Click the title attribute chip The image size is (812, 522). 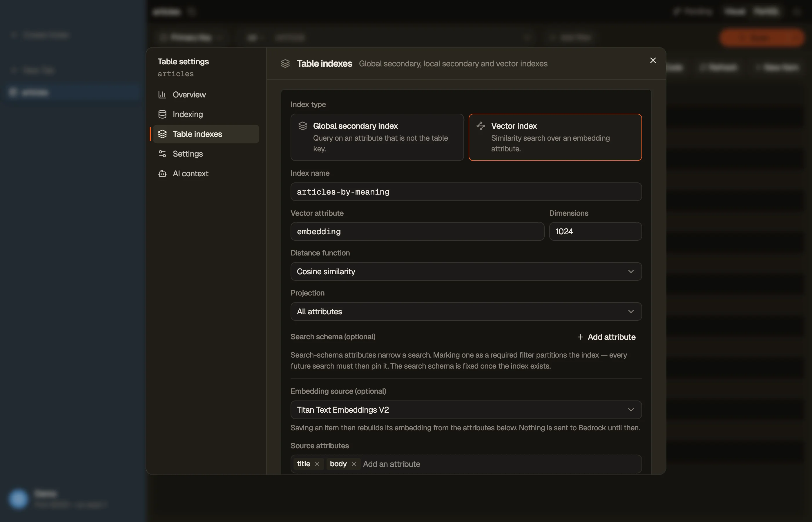(308, 464)
